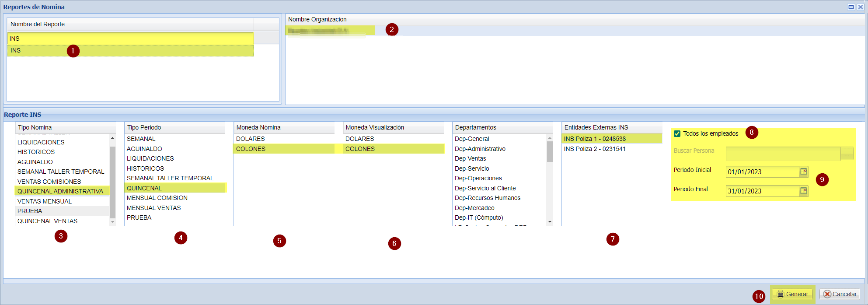
Task: Select QUINCENAL period type
Action: (x=175, y=188)
